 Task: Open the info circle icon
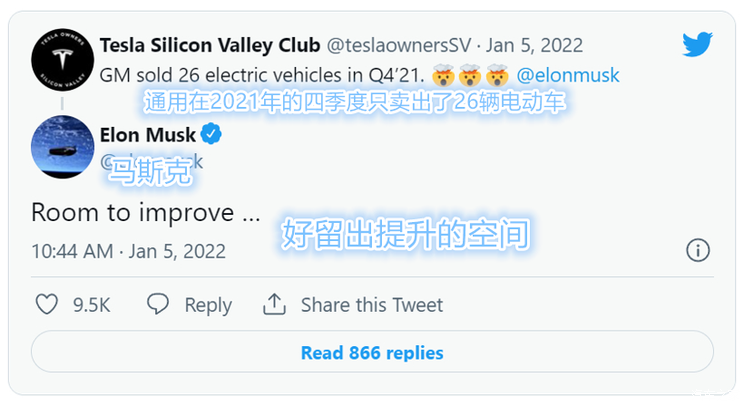(x=698, y=250)
